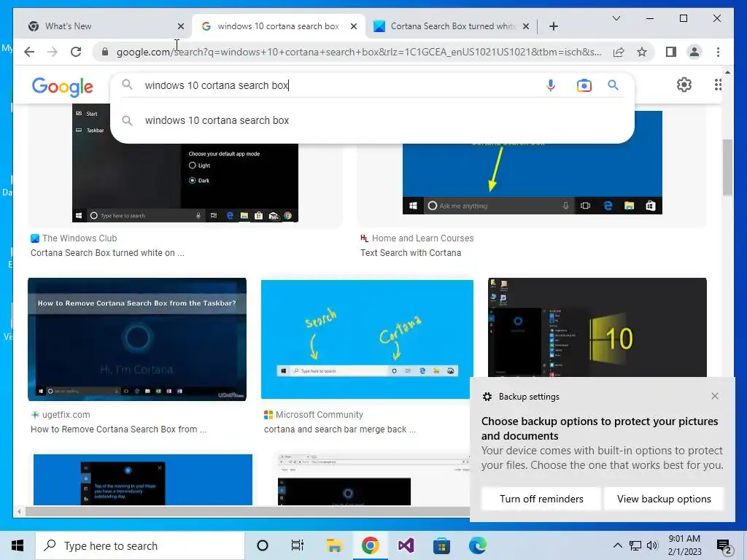This screenshot has width=747, height=560.
Task: Click the blue Google search magnifier button
Action: pos(613,85)
